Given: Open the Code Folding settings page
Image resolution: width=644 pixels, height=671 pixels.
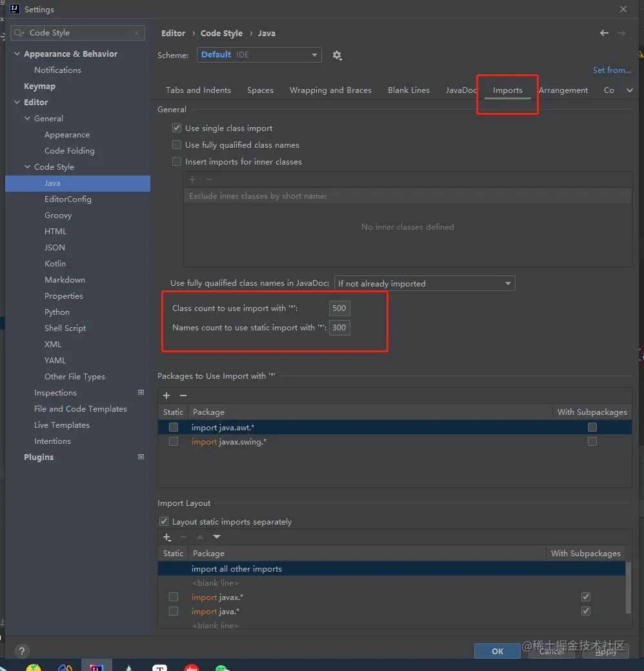Looking at the screenshot, I should coord(69,150).
